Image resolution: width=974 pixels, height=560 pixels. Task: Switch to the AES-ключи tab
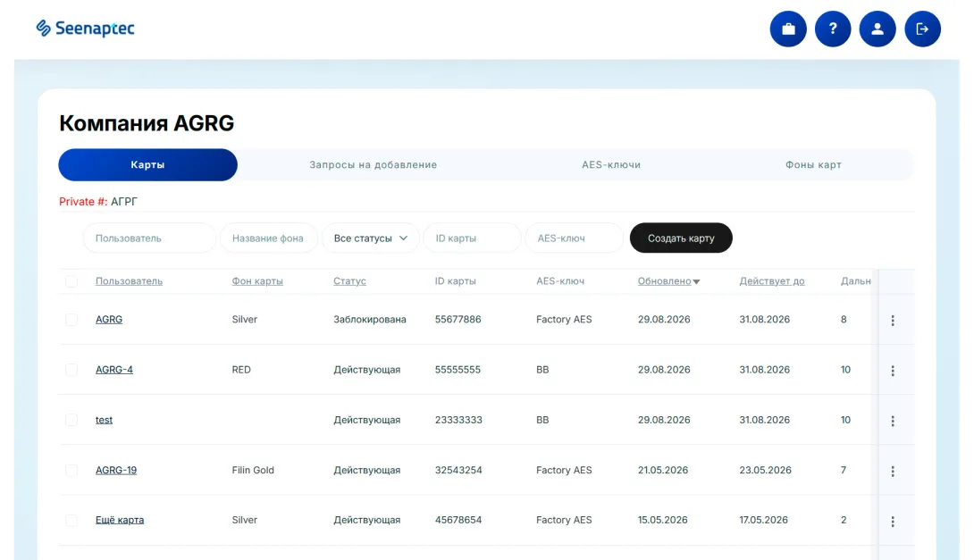611,164
